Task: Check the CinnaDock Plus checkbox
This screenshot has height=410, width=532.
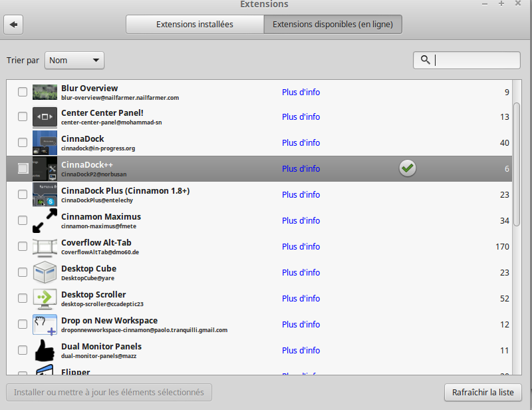Action: point(23,194)
